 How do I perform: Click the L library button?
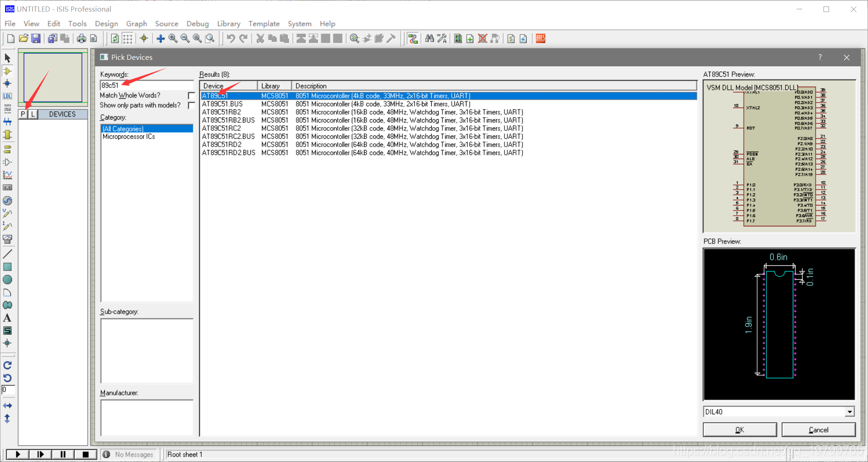[x=33, y=114]
